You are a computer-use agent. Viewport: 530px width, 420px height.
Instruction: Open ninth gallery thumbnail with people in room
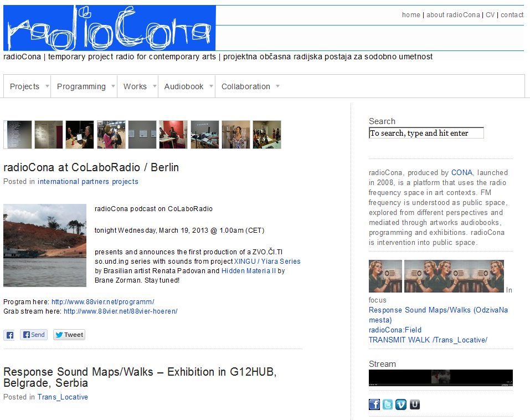point(267,135)
